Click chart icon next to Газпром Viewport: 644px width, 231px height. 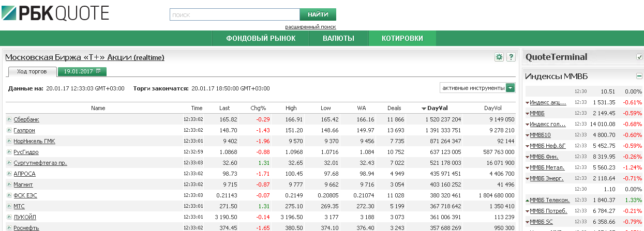pos(9,130)
